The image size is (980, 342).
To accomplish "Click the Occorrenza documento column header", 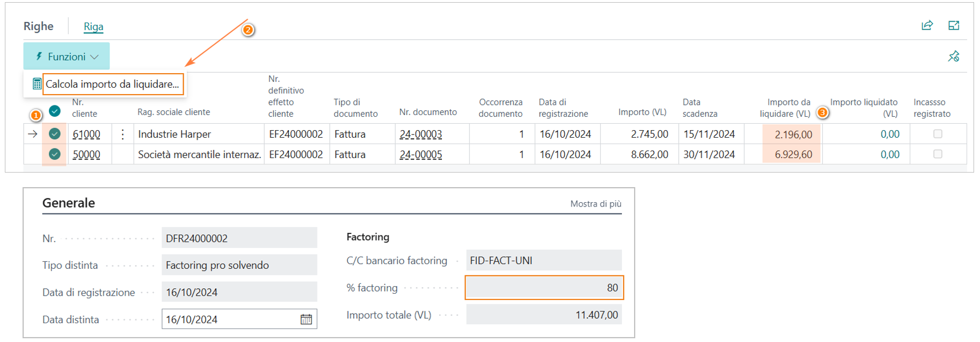I will click(500, 108).
